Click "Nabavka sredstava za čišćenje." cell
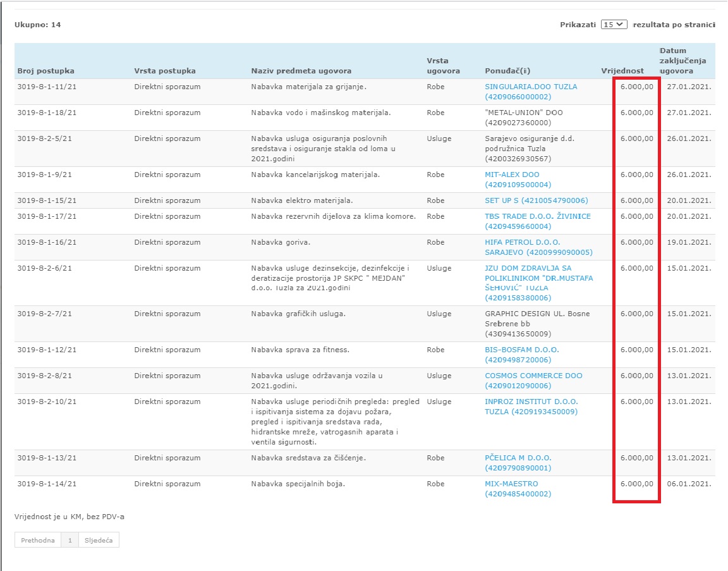 308,458
